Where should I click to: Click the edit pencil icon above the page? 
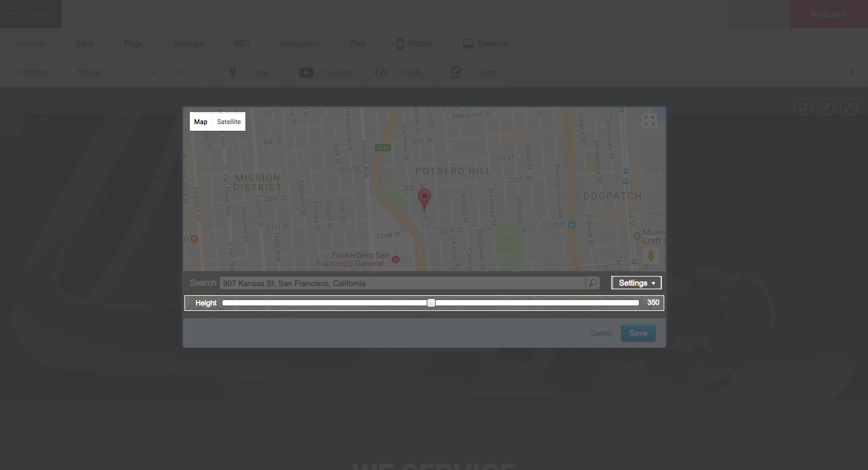825,107
